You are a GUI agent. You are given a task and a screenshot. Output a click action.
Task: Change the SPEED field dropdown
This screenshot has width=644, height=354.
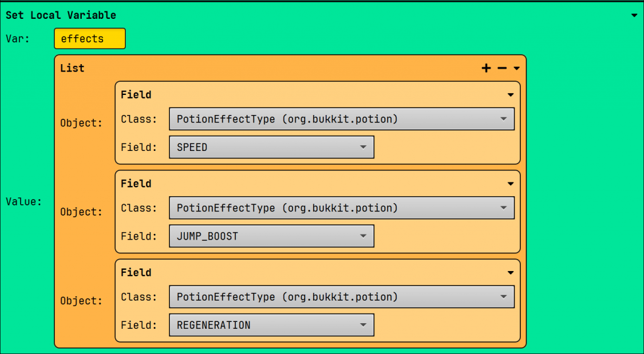coord(271,147)
